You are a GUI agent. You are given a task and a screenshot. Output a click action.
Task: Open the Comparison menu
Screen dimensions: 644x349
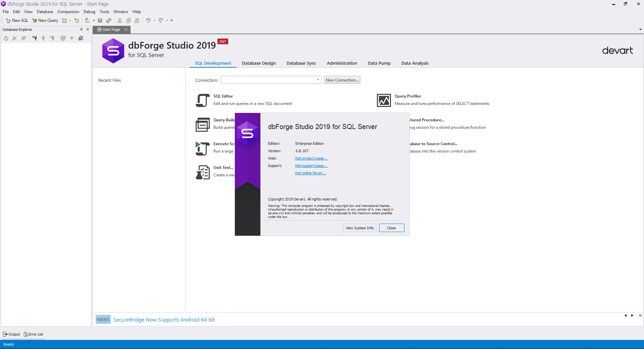point(68,12)
